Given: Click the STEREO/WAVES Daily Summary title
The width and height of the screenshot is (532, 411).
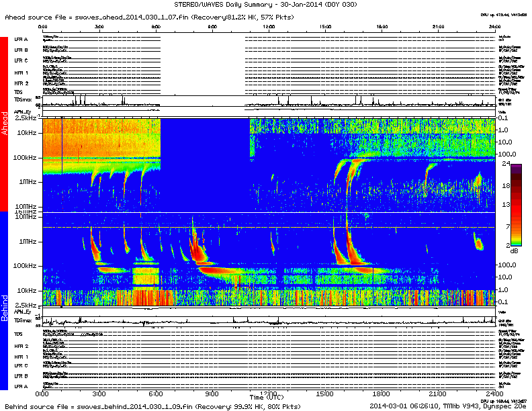Looking at the screenshot, I should [x=265, y=5].
